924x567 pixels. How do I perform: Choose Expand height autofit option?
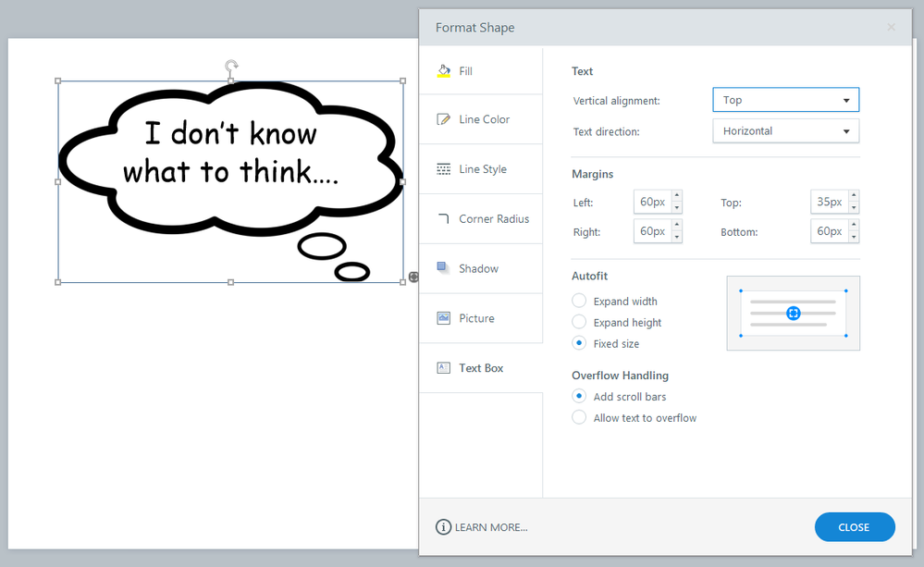pos(579,322)
